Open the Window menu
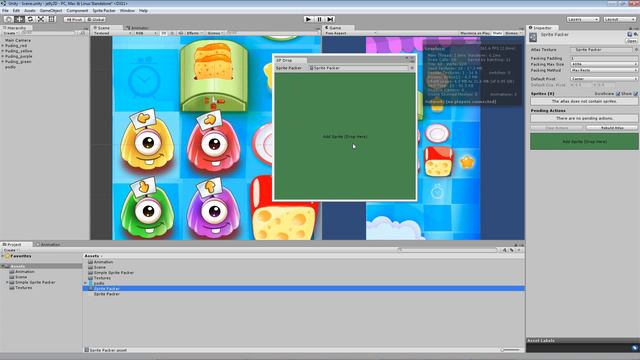Image resolution: width=640 pixels, height=360 pixels. 127,11
